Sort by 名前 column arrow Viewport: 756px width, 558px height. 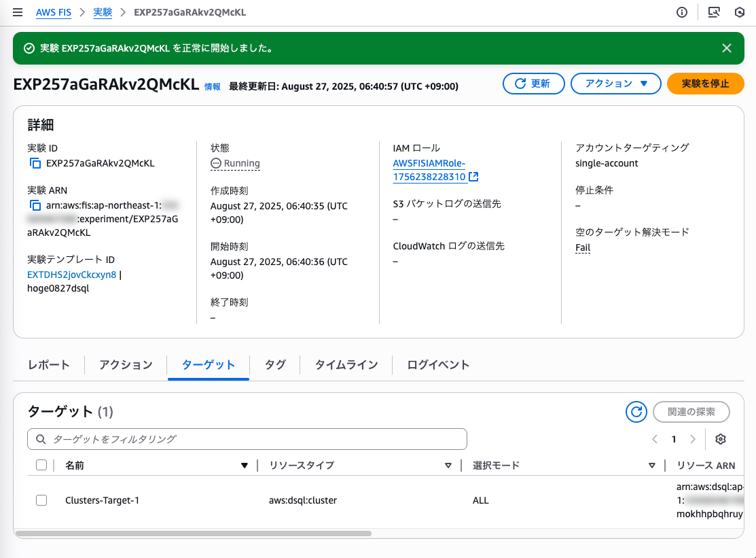pos(245,466)
